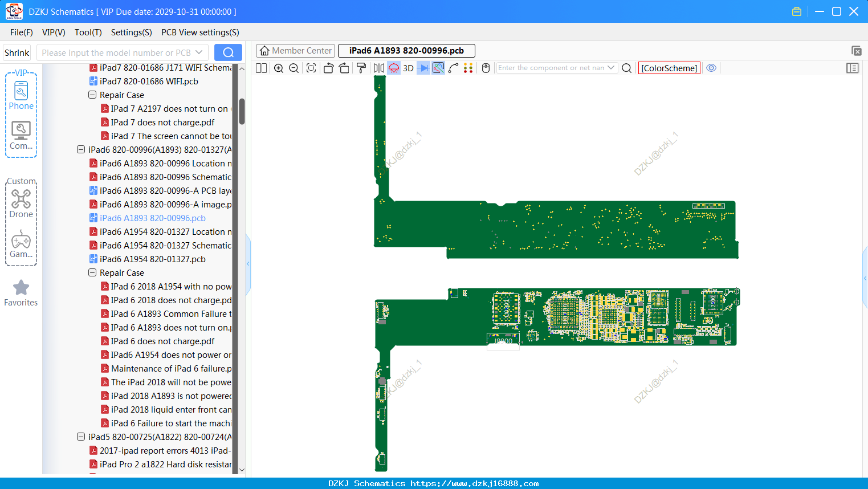Toggle the red highlighted toolbar icon
The height and width of the screenshot is (489, 868).
pos(394,68)
